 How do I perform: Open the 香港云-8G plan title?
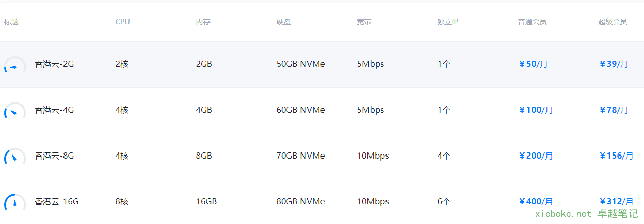(54, 156)
